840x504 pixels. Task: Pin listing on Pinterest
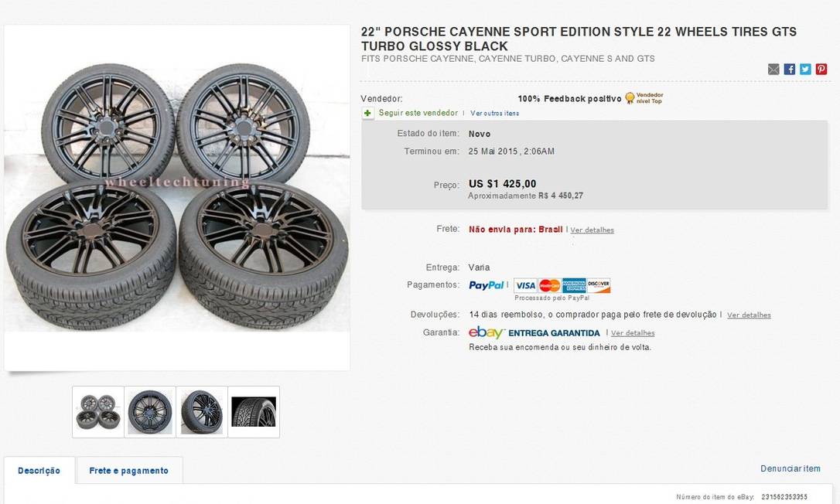821,70
